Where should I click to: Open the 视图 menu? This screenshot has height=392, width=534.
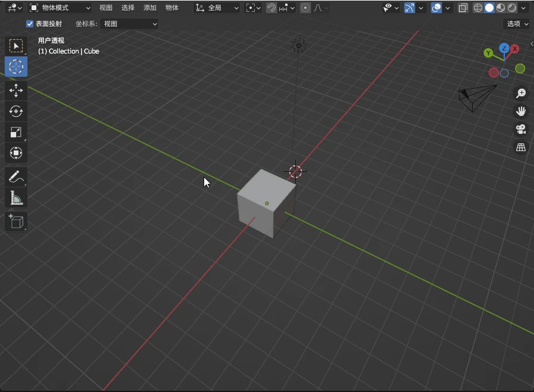point(105,8)
